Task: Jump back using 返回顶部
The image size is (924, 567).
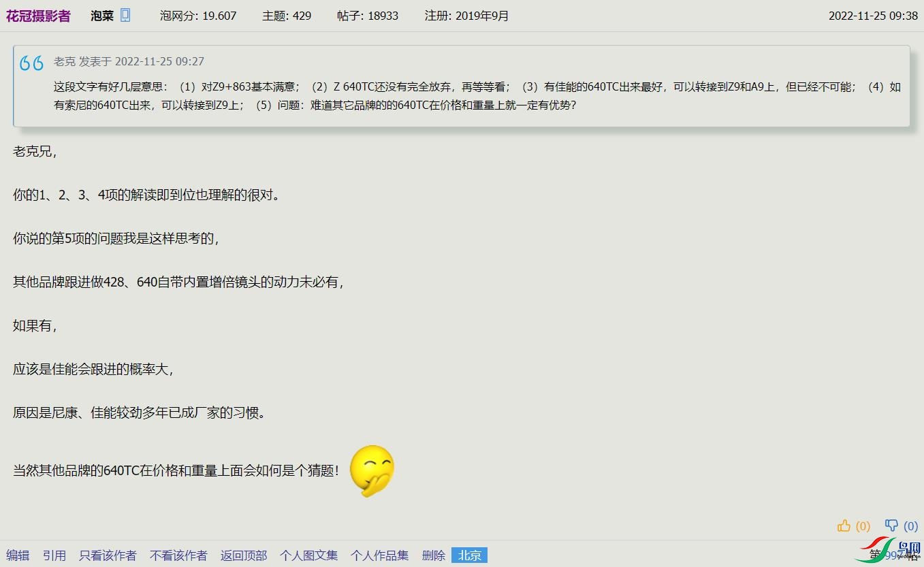Action: coord(244,555)
